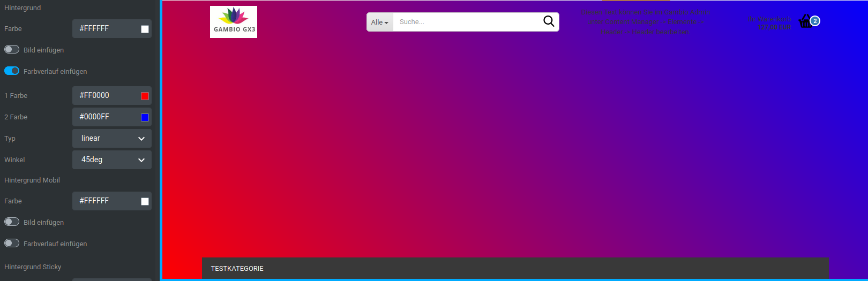This screenshot has width=868, height=281.
Task: Click the header placeholder text link
Action: [x=645, y=22]
